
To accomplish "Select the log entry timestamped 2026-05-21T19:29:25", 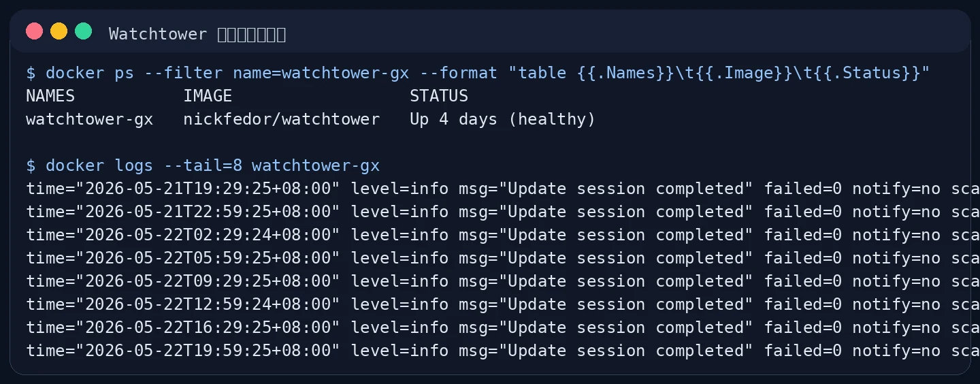I will (x=503, y=189).
